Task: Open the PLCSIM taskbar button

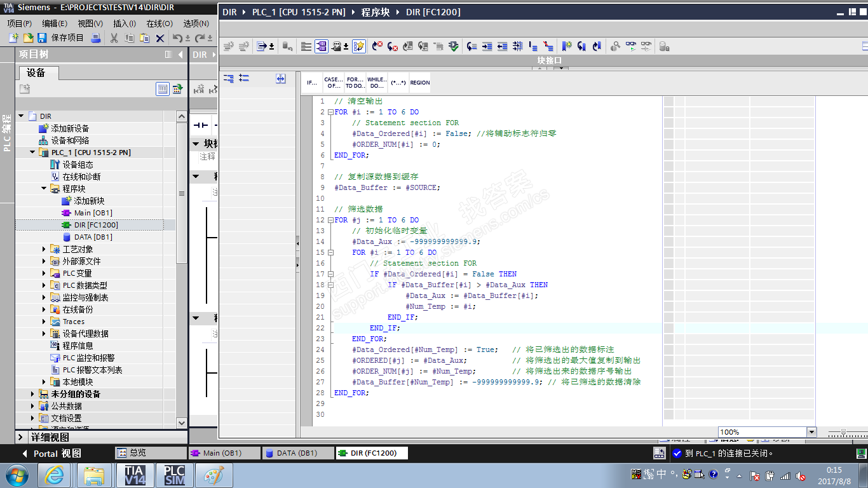Action: point(174,475)
